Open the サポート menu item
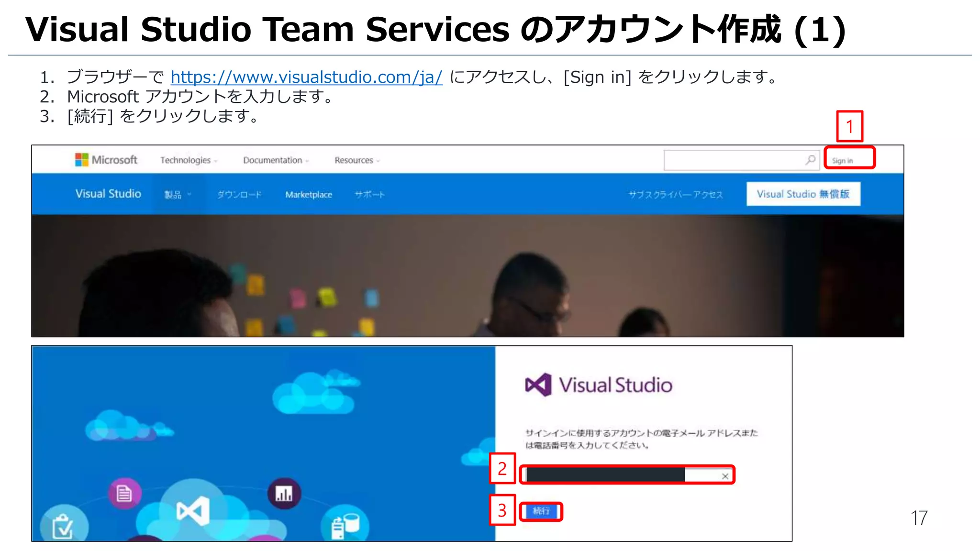Viewport: 980px width, 551px height. tap(369, 195)
